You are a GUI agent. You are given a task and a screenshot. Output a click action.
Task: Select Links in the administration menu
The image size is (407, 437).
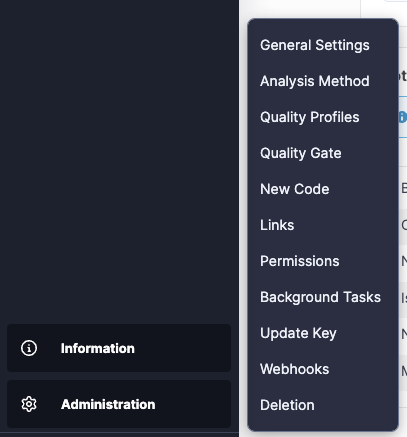(277, 225)
